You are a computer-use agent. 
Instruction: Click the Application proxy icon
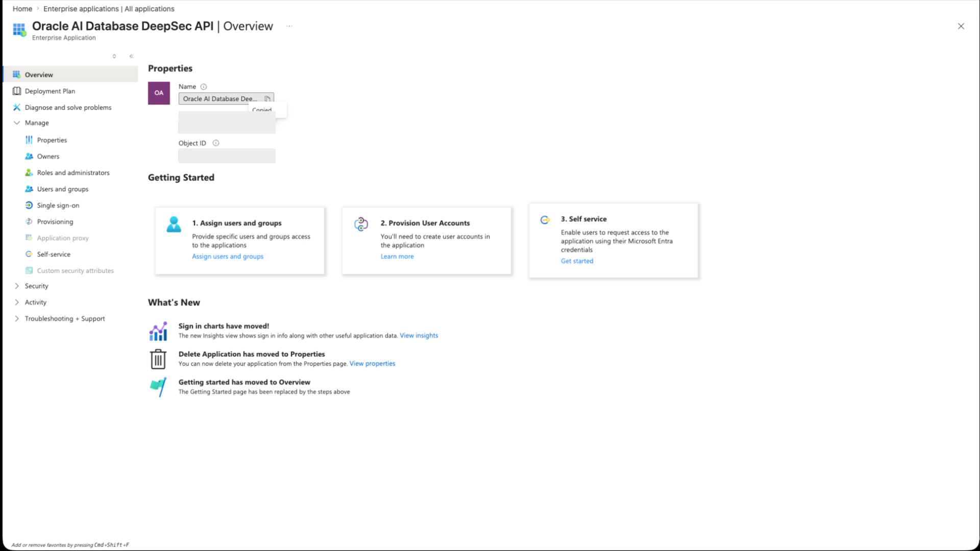pyautogui.click(x=29, y=238)
